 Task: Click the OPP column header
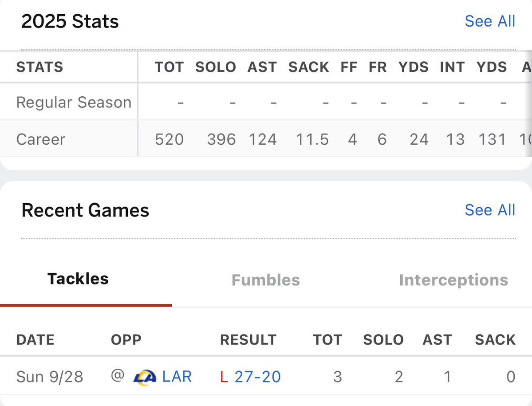[x=126, y=340]
